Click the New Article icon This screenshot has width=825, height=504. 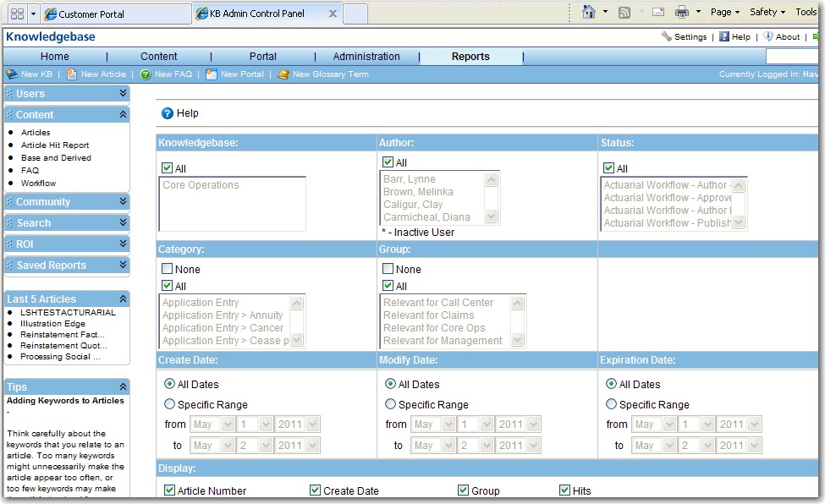72,74
